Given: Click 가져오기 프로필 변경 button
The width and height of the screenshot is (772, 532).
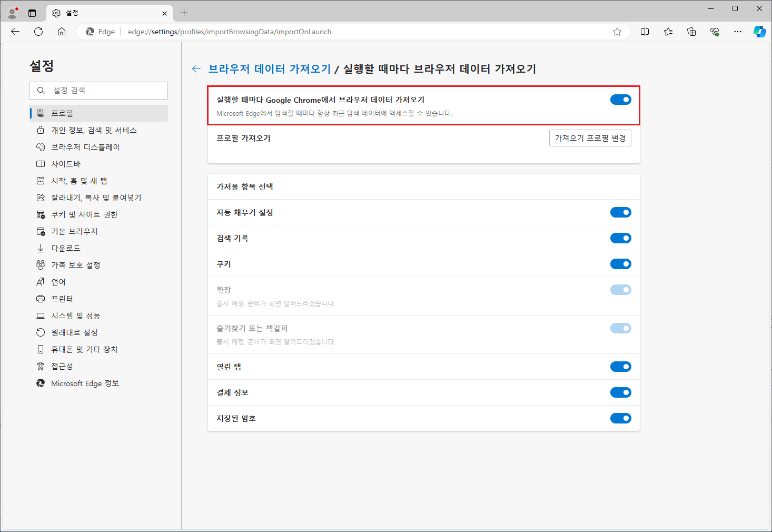Looking at the screenshot, I should click(590, 138).
